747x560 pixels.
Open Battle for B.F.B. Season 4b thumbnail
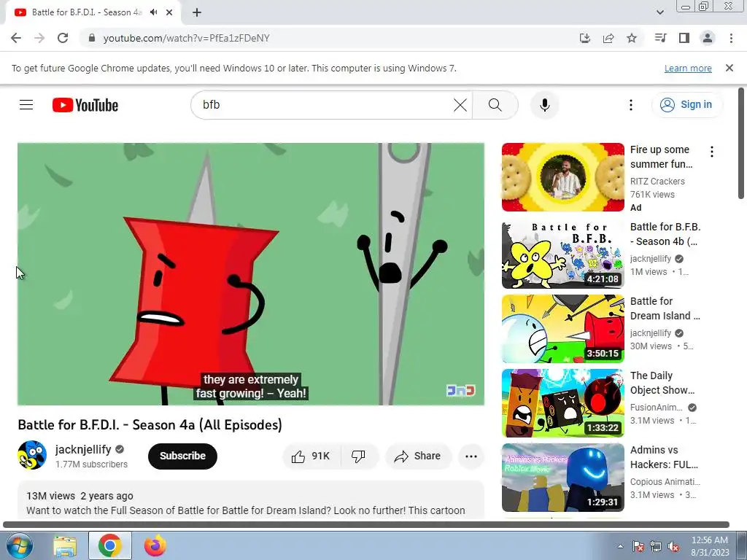pos(562,254)
